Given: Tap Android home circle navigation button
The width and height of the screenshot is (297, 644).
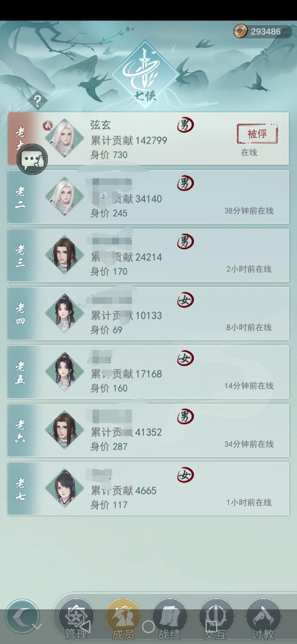Looking at the screenshot, I should [148, 627].
